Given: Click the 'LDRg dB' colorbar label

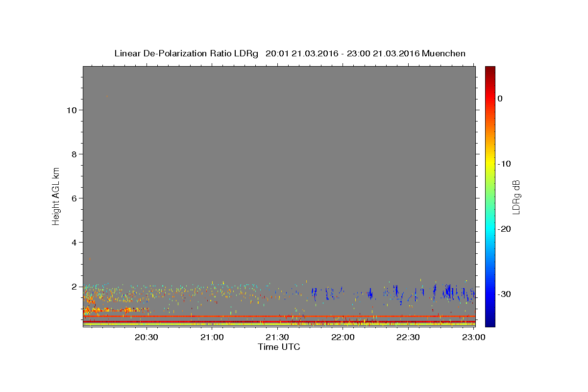Looking at the screenshot, I should pos(516,197).
